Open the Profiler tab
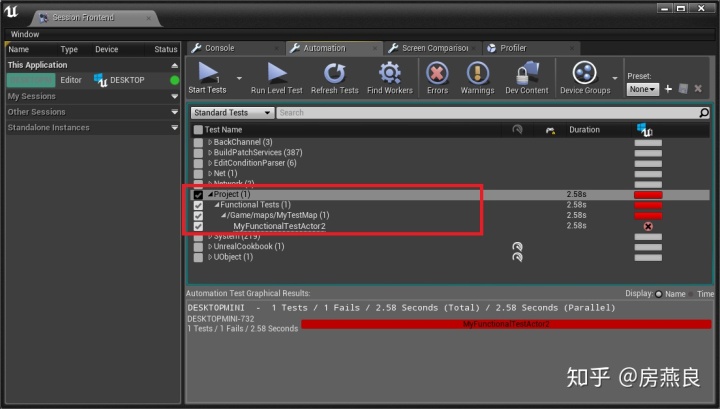 pos(530,48)
